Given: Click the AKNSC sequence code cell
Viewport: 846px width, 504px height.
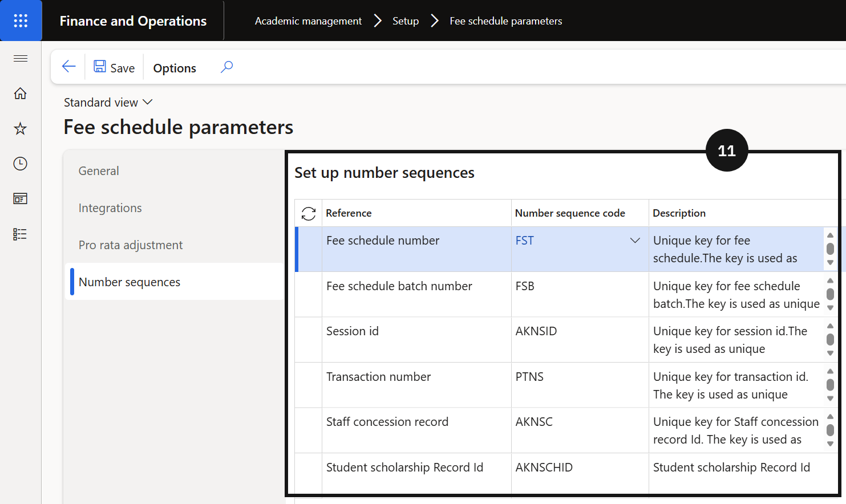Looking at the screenshot, I should pyautogui.click(x=580, y=430).
